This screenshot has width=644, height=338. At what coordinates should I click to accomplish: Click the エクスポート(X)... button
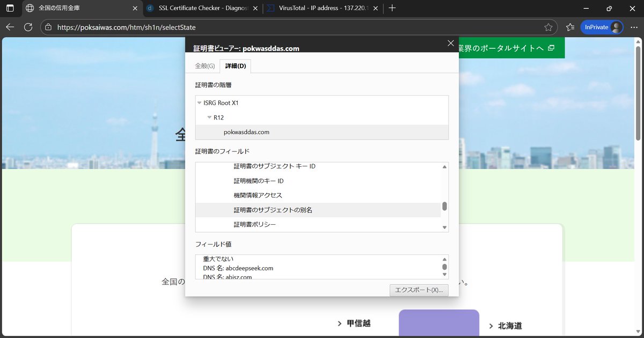(419, 290)
